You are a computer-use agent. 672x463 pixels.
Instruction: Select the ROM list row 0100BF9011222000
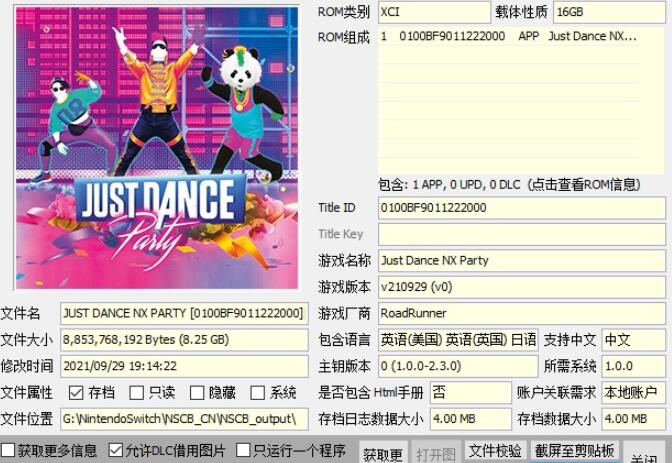pyautogui.click(x=508, y=36)
